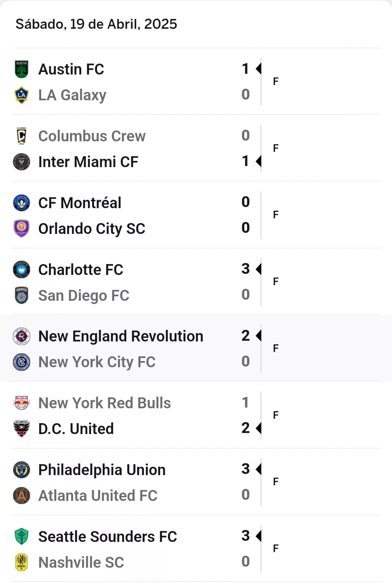
Task: Open New England Revolution team name
Action: click(x=121, y=336)
